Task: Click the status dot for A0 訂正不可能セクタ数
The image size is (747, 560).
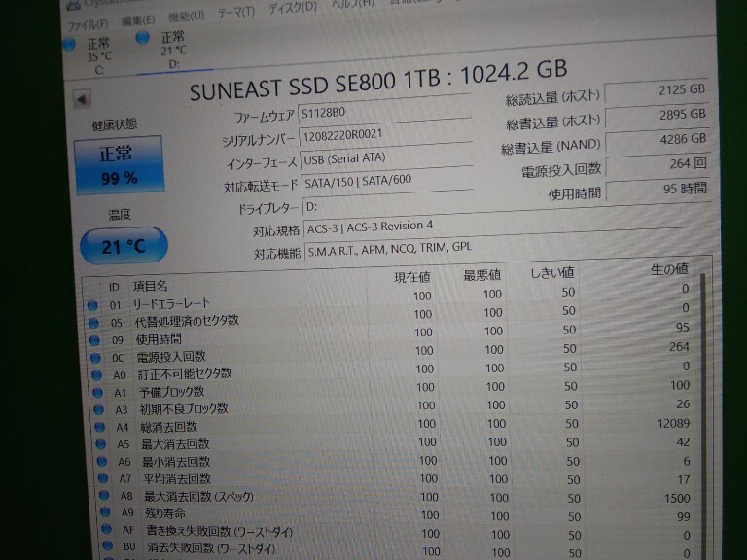Action: point(96,375)
